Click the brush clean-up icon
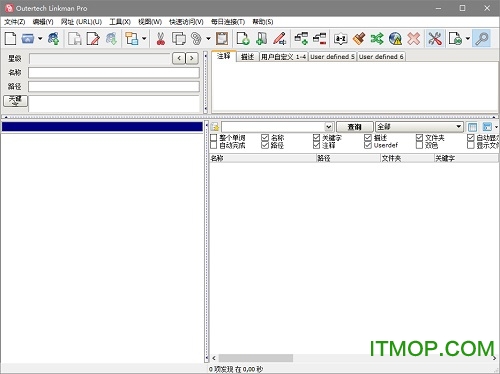Viewport: 500px width, 374px height. point(359,39)
